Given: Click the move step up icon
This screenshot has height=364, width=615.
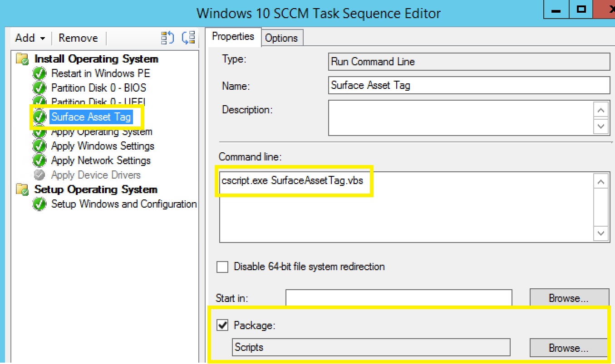Looking at the screenshot, I should (x=167, y=38).
